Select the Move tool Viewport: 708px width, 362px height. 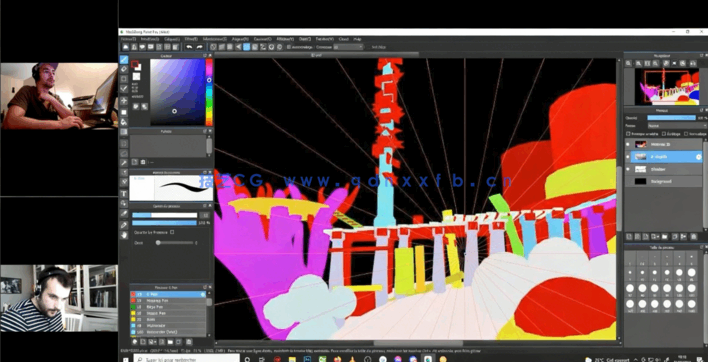(x=124, y=100)
